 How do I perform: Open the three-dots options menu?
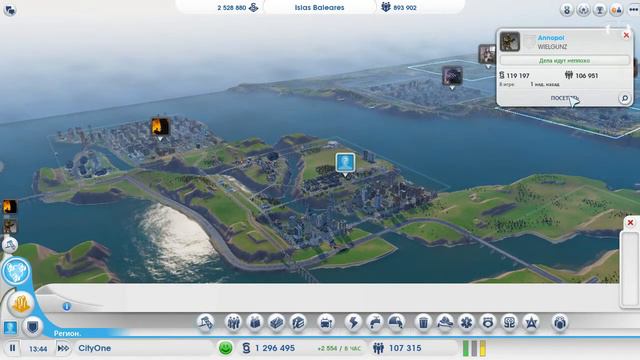pyautogui.click(x=633, y=10)
